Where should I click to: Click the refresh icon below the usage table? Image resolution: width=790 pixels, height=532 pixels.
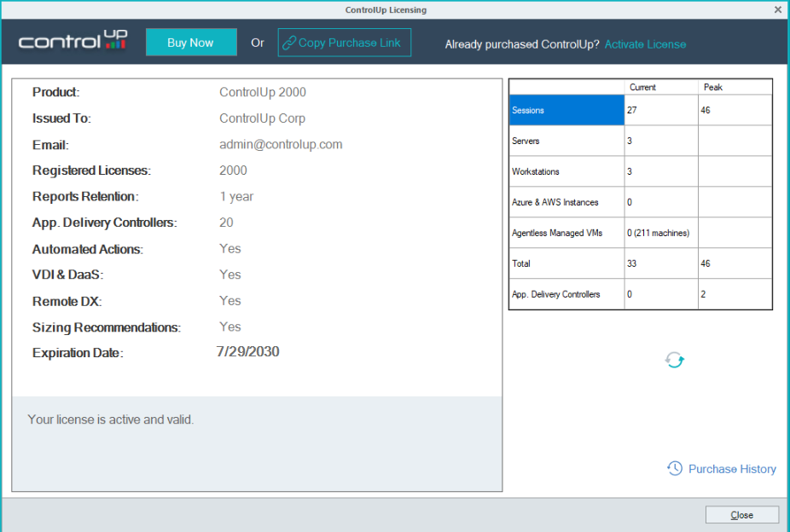674,360
